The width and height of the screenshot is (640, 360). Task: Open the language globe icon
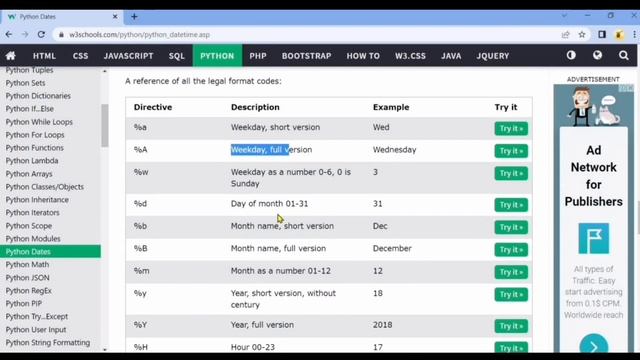coord(597,55)
